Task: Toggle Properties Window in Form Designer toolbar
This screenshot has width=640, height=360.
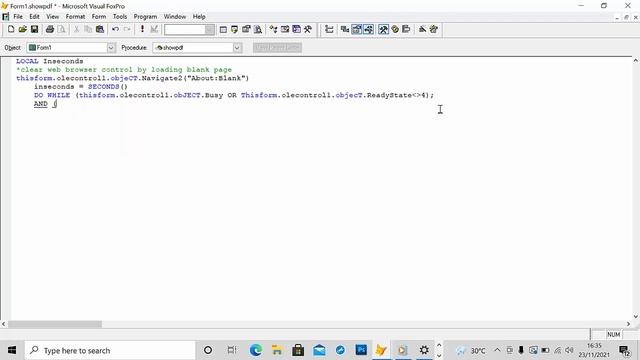Action: click(x=357, y=29)
